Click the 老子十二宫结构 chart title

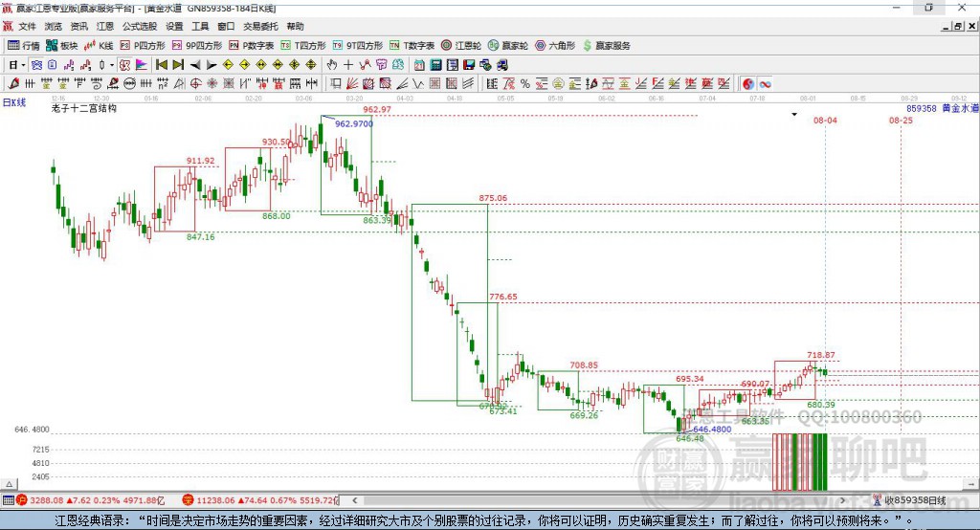(x=84, y=108)
